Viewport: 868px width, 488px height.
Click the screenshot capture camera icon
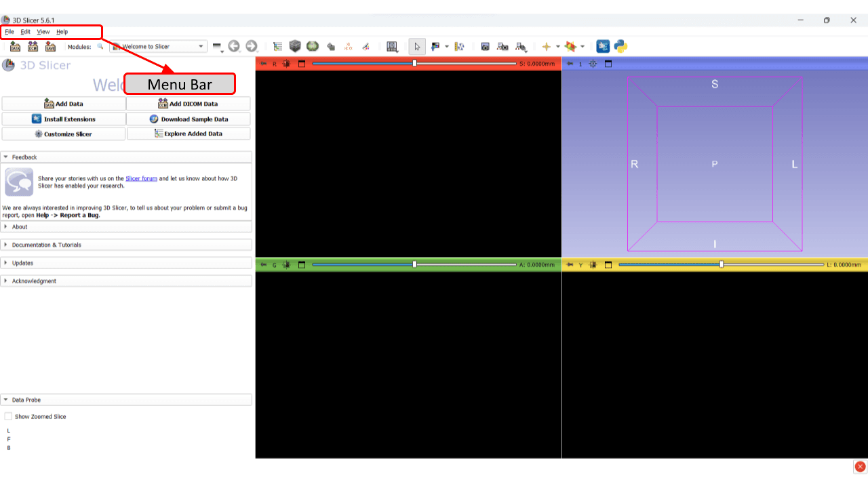pyautogui.click(x=486, y=46)
